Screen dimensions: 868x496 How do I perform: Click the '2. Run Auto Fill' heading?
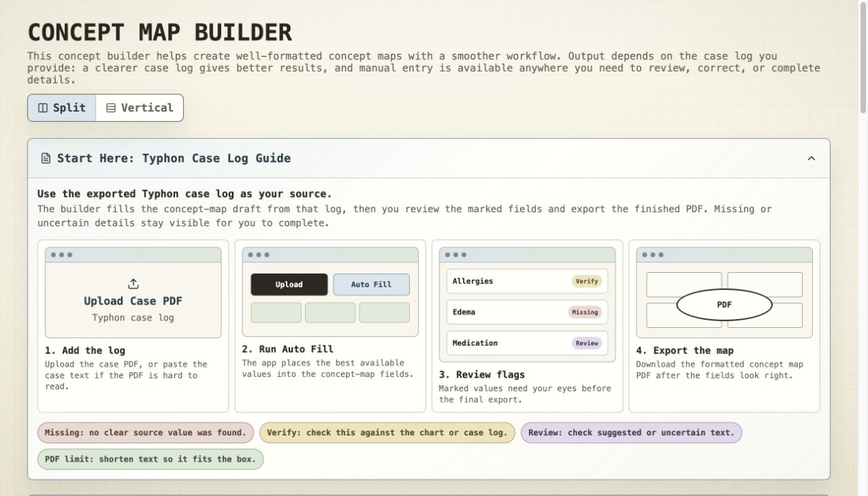coord(287,349)
